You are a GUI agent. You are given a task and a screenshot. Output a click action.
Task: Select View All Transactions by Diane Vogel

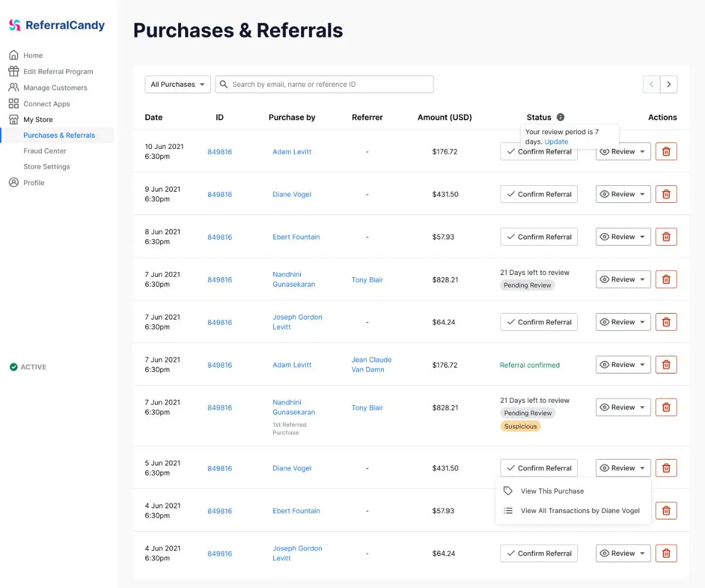point(573,511)
